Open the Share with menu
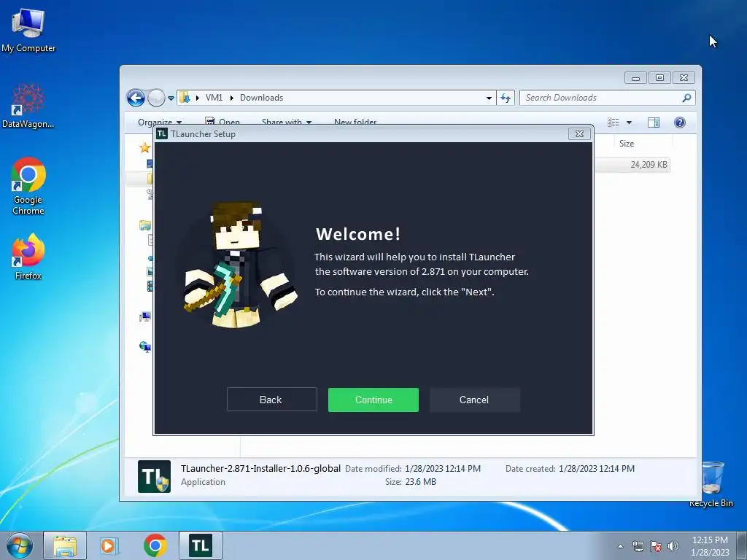 point(286,122)
